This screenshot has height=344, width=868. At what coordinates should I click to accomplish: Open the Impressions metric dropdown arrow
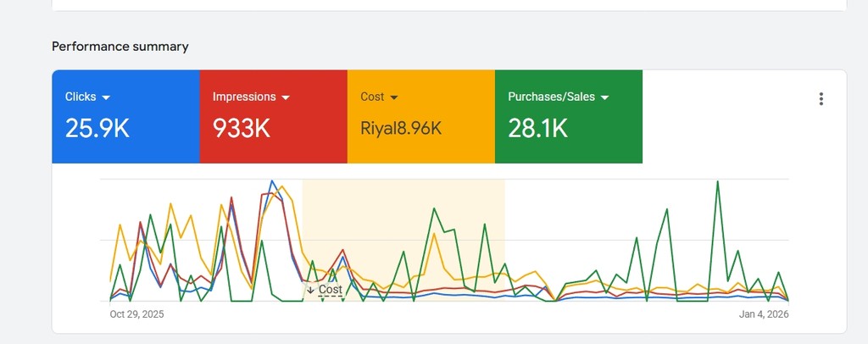286,97
